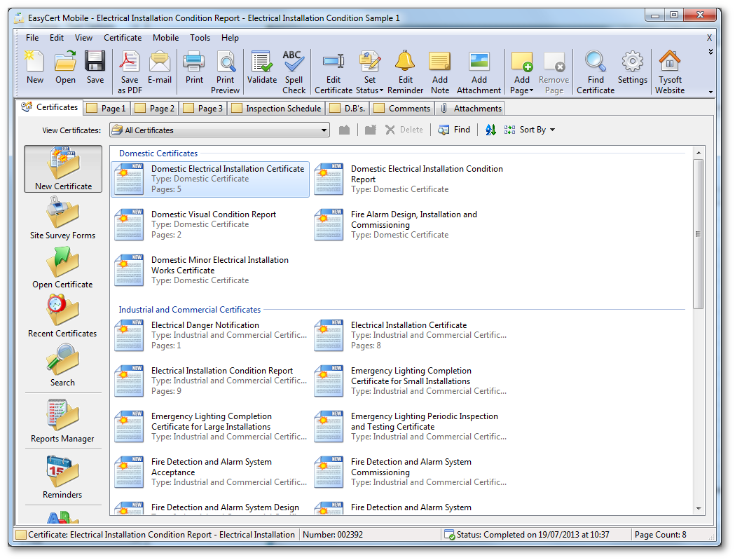Open the Mobile menu
The width and height of the screenshot is (735, 560).
point(165,38)
